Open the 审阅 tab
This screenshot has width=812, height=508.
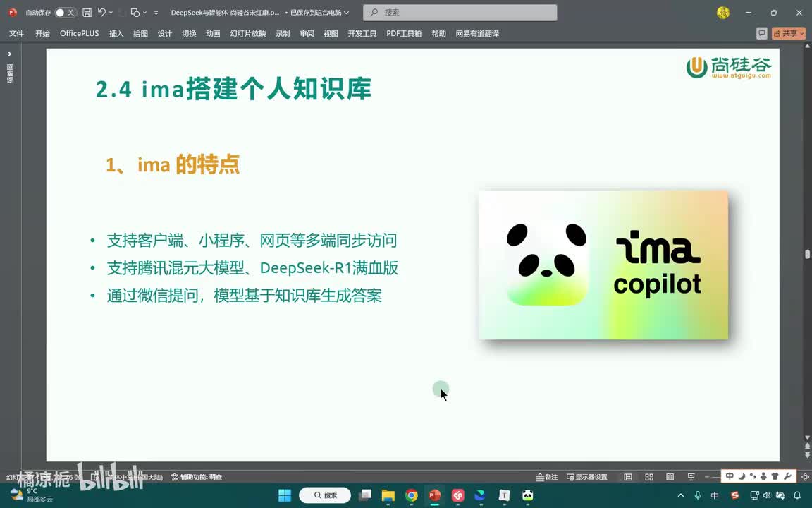pos(307,33)
